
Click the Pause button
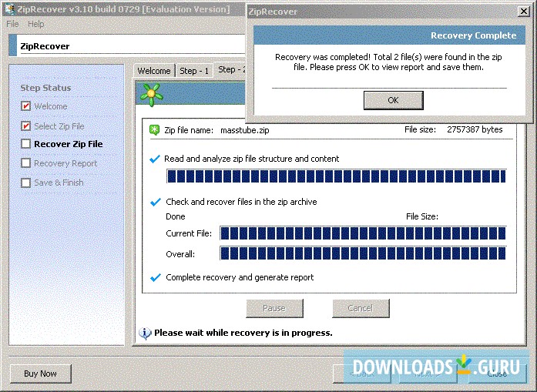click(x=274, y=308)
